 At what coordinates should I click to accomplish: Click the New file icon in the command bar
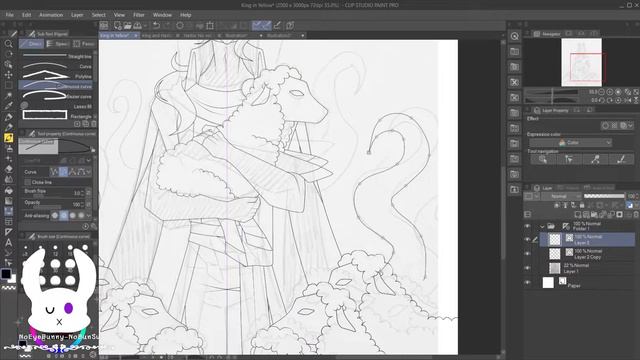[x=118, y=25]
